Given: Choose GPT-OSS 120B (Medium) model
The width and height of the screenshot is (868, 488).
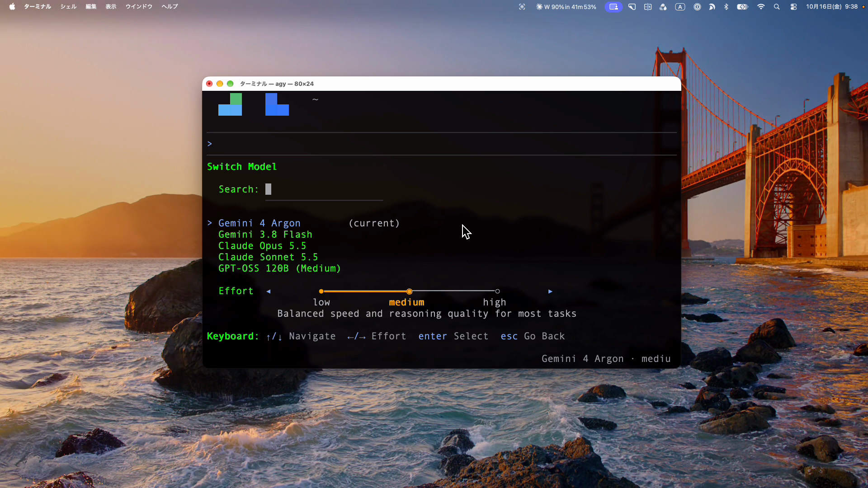Looking at the screenshot, I should click(x=279, y=268).
